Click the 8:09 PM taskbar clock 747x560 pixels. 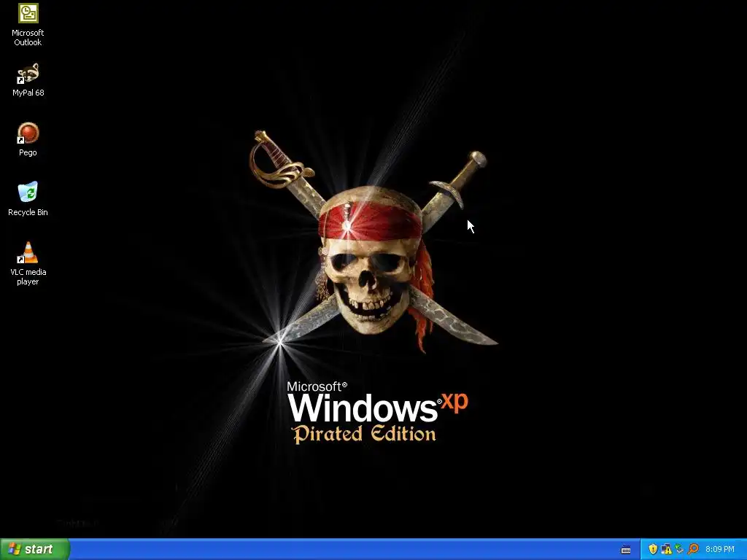tap(720, 549)
